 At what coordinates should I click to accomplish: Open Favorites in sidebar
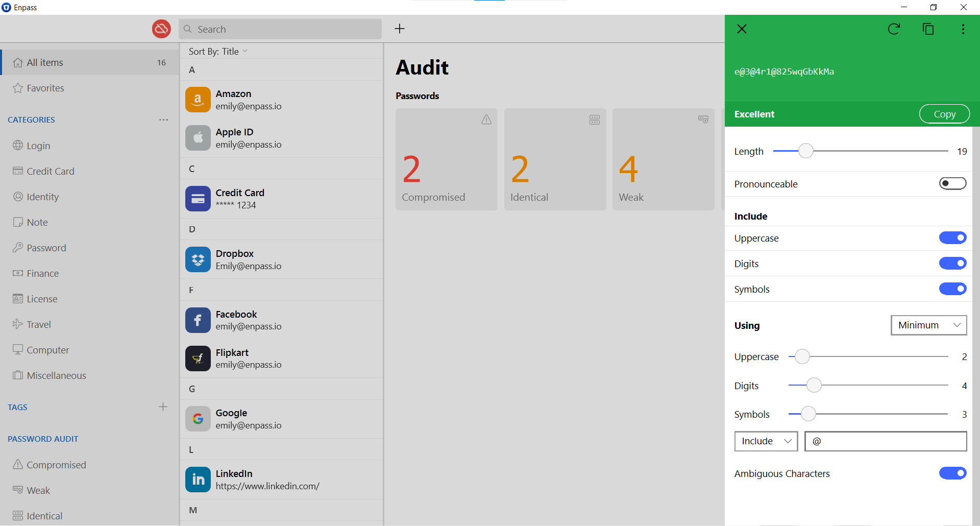pos(90,88)
